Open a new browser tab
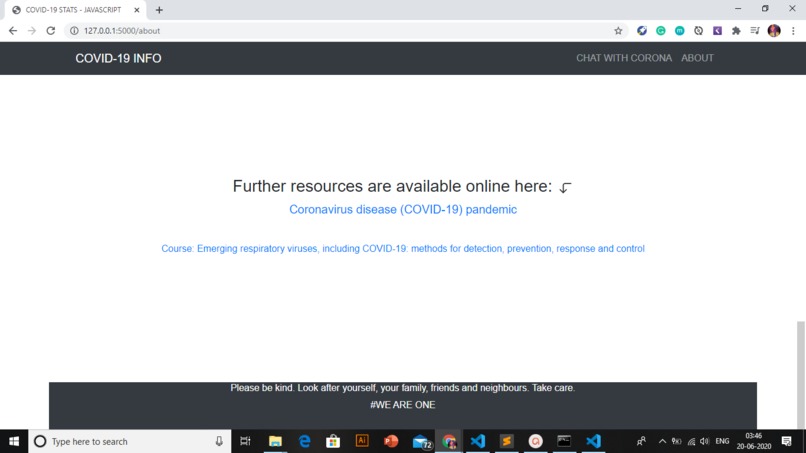The width and height of the screenshot is (806, 453). [159, 10]
